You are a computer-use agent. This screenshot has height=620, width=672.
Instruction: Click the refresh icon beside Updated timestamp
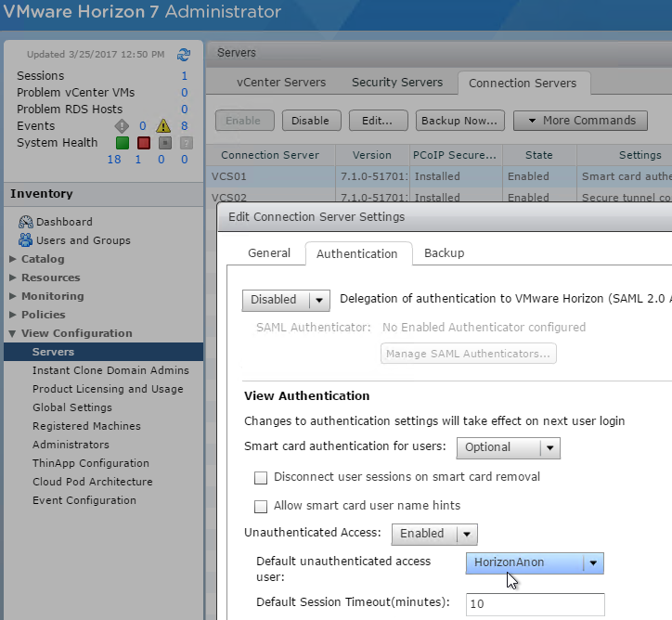pos(184,55)
